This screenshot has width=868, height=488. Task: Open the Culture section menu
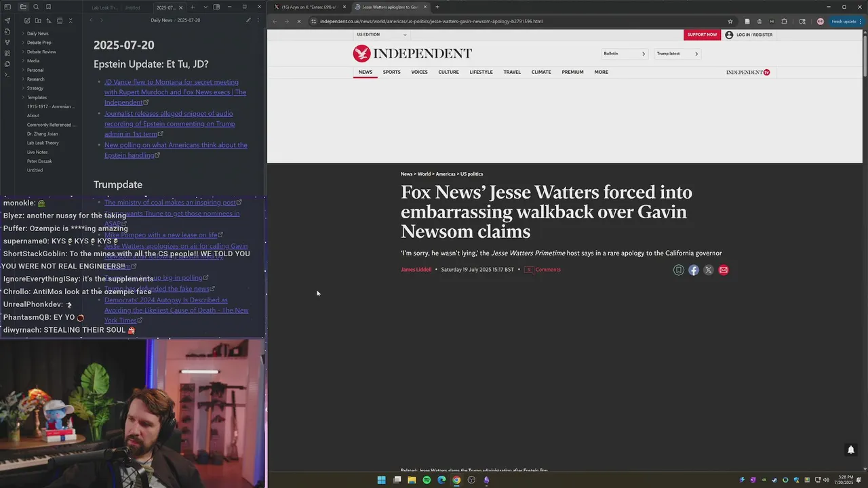[x=448, y=72]
